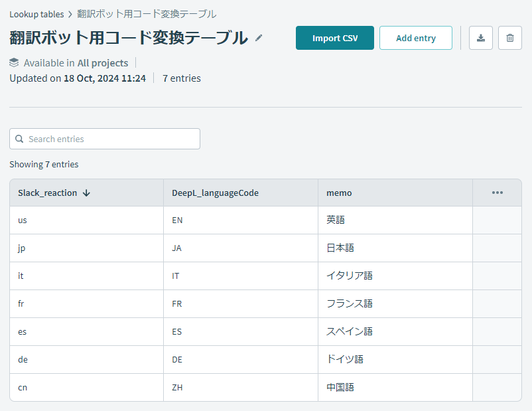Click the 'JA' language code cell
This screenshot has width=532, height=411.
tap(241, 248)
